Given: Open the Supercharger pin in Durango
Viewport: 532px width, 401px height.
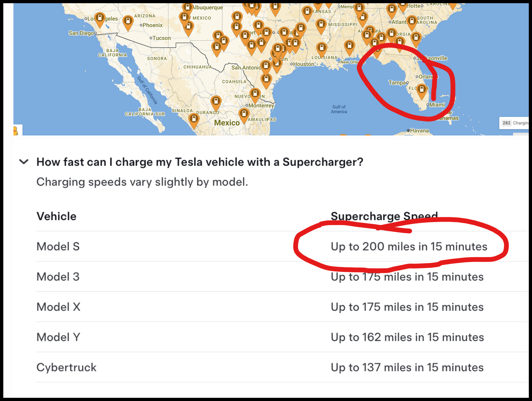Looking at the screenshot, I should (216, 102).
